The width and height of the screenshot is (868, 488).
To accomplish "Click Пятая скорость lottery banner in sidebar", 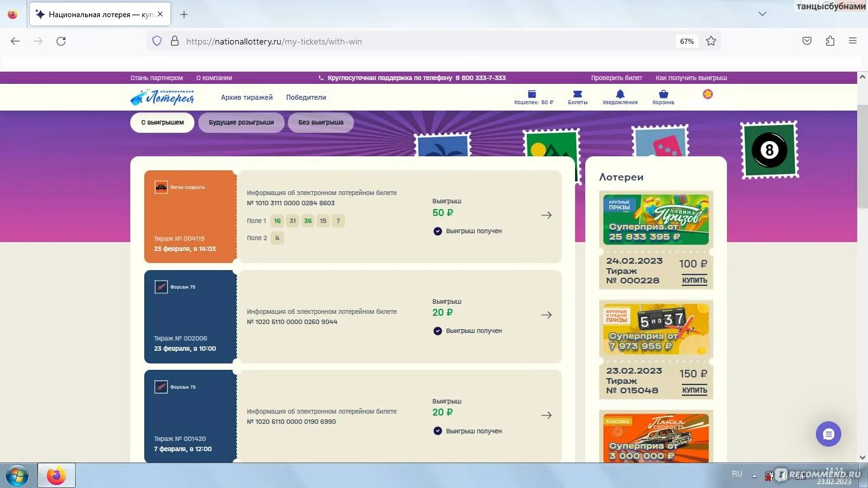I will [x=656, y=438].
